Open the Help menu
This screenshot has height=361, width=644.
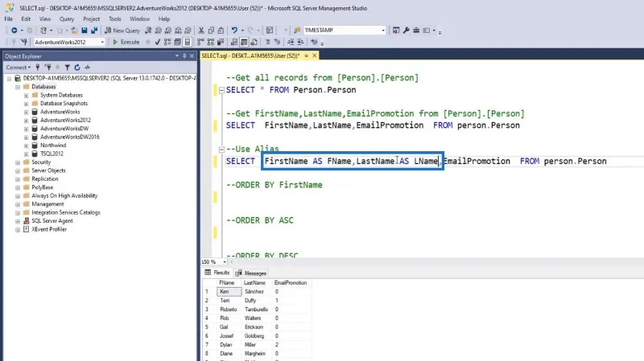pyautogui.click(x=164, y=18)
